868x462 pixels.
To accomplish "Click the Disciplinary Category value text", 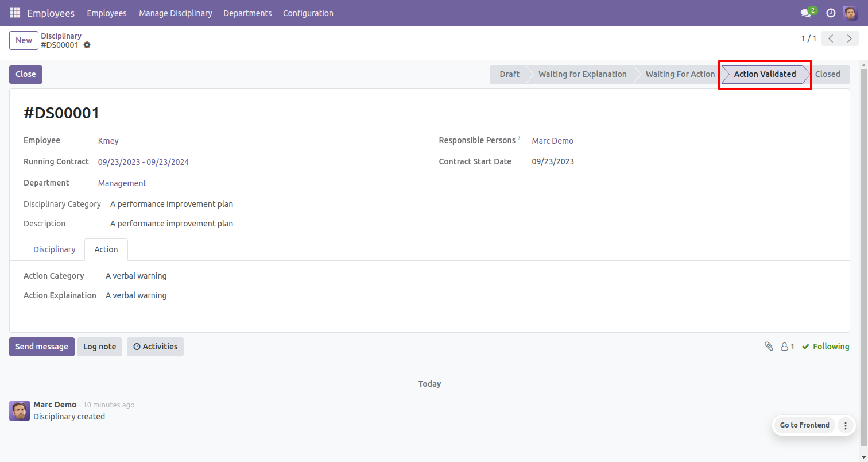I will (172, 204).
